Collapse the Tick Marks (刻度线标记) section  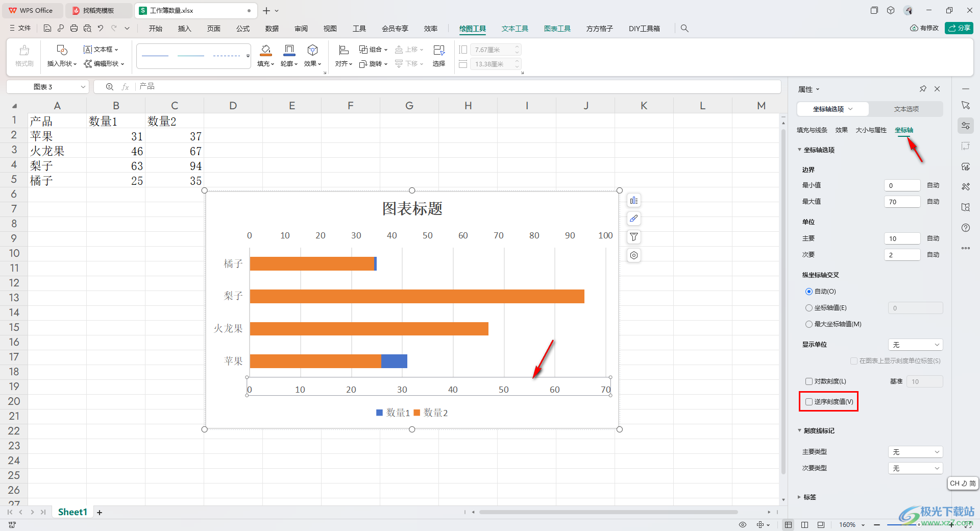(799, 430)
